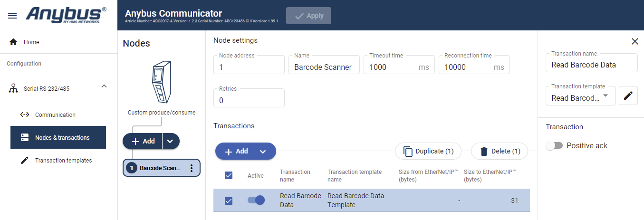
Task: Uncheck the Read Barcode Data row checkbox
Action: [x=229, y=201]
